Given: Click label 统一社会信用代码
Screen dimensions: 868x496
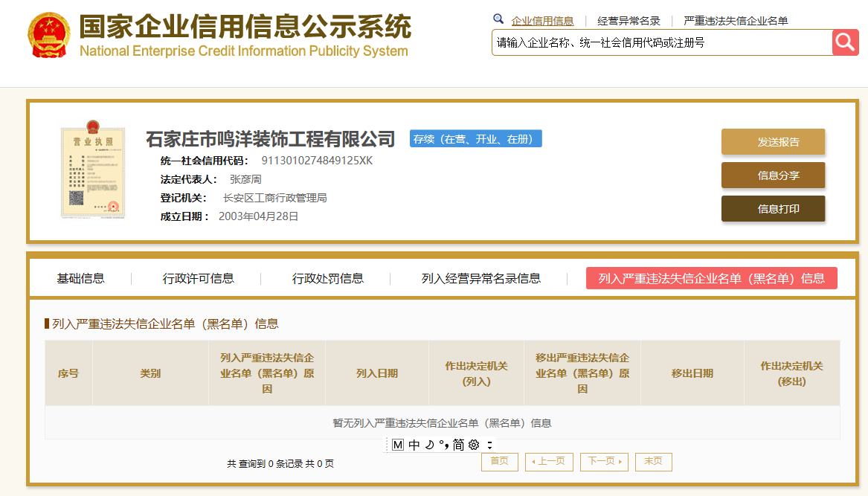Looking at the screenshot, I should coord(205,161).
